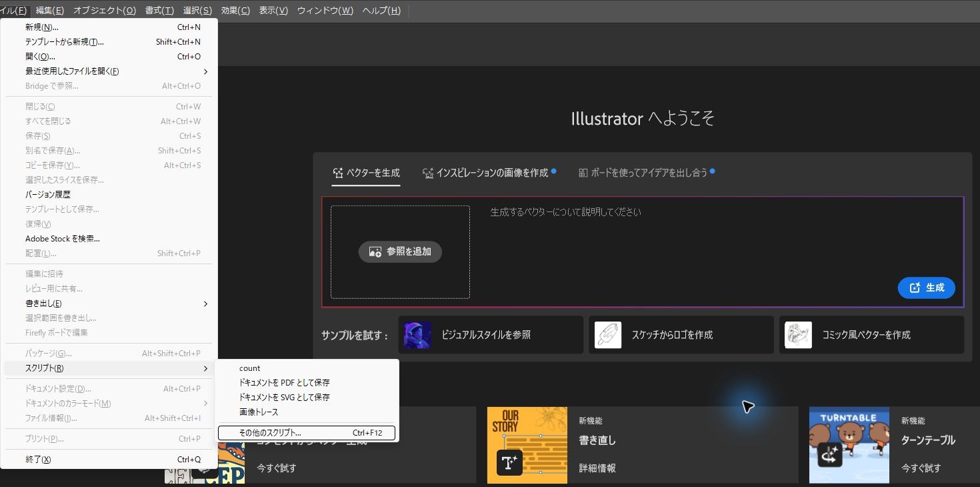Open バージョン履歴 menu entry

(x=109, y=195)
